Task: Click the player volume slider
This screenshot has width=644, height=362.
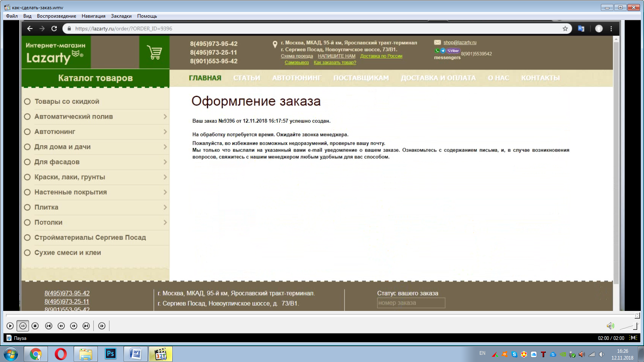Action: [x=629, y=326]
